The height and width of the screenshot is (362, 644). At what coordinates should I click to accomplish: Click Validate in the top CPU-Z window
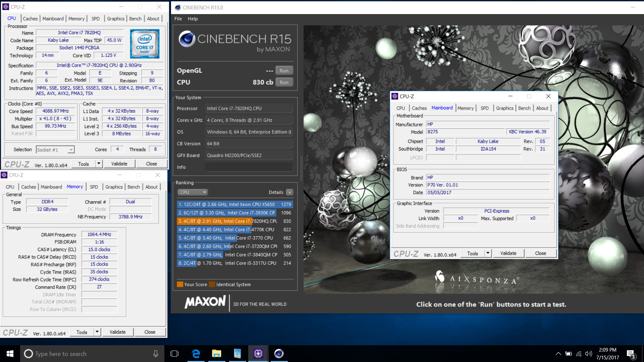click(x=119, y=164)
